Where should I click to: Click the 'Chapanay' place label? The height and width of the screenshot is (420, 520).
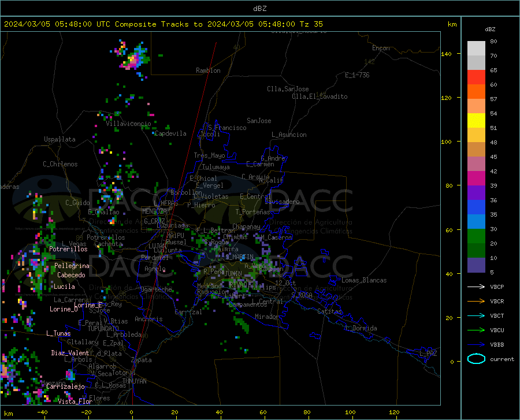246,226
